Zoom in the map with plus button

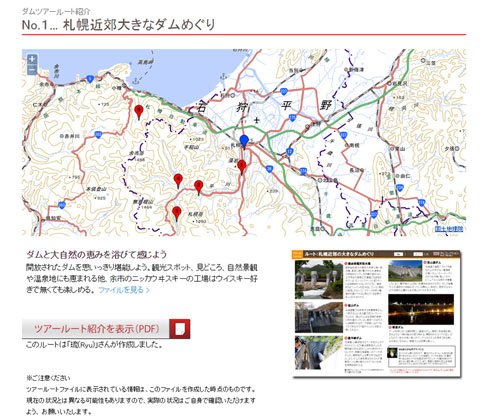pyautogui.click(x=32, y=59)
